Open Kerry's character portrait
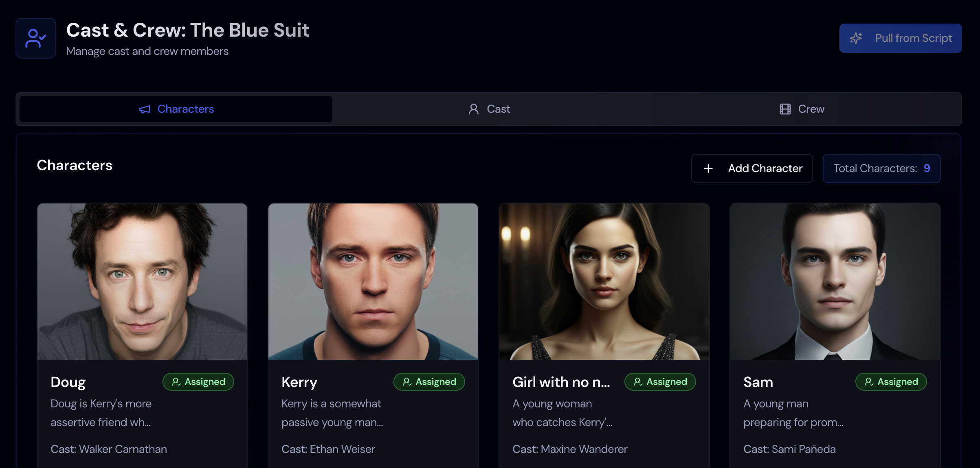980x468 pixels. (x=373, y=281)
